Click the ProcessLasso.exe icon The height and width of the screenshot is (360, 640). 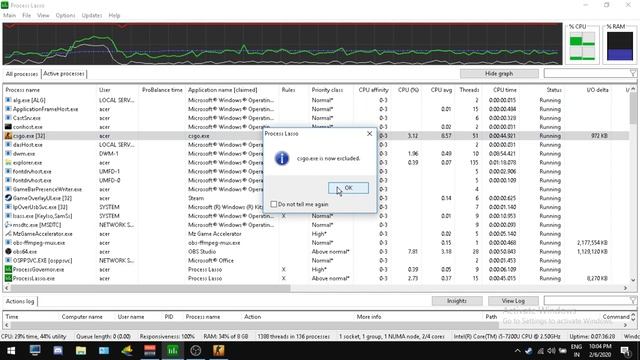tap(8, 278)
